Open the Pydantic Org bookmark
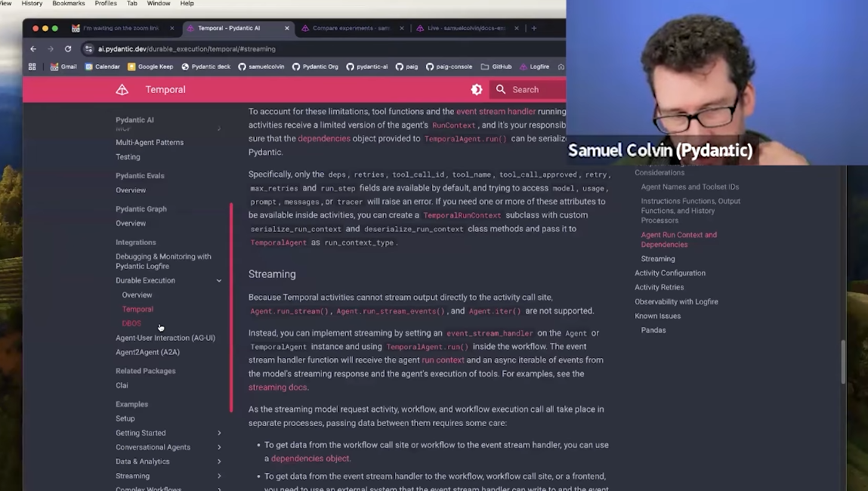868x491 pixels. click(315, 66)
